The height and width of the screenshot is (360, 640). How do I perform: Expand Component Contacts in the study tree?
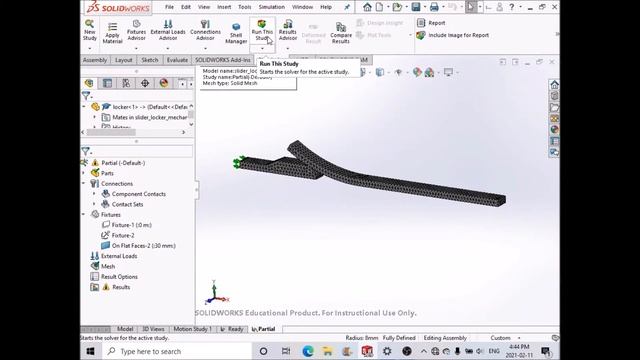click(x=94, y=194)
